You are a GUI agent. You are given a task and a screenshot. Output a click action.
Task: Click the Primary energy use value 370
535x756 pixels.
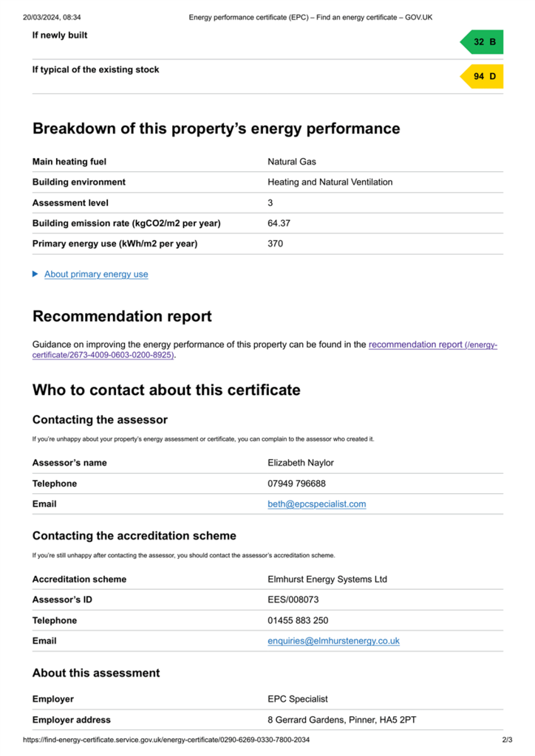click(x=276, y=244)
